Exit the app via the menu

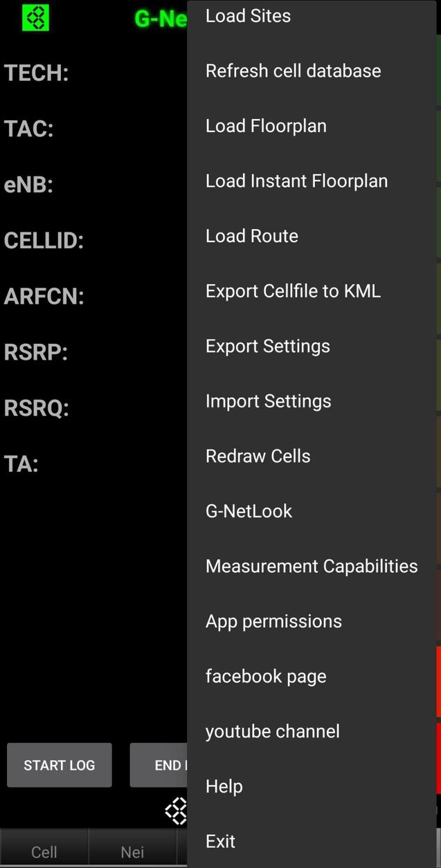pos(220,840)
